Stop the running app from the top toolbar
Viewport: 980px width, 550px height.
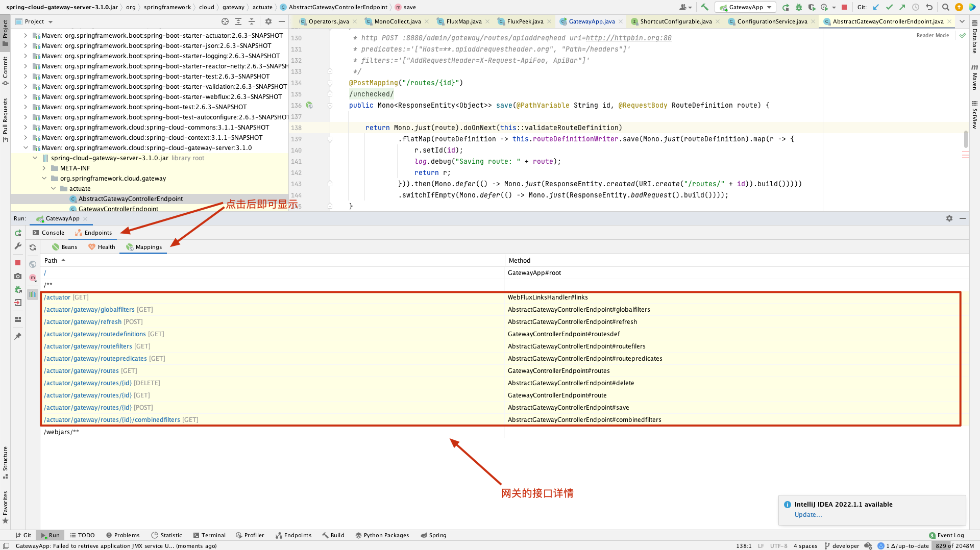point(844,7)
